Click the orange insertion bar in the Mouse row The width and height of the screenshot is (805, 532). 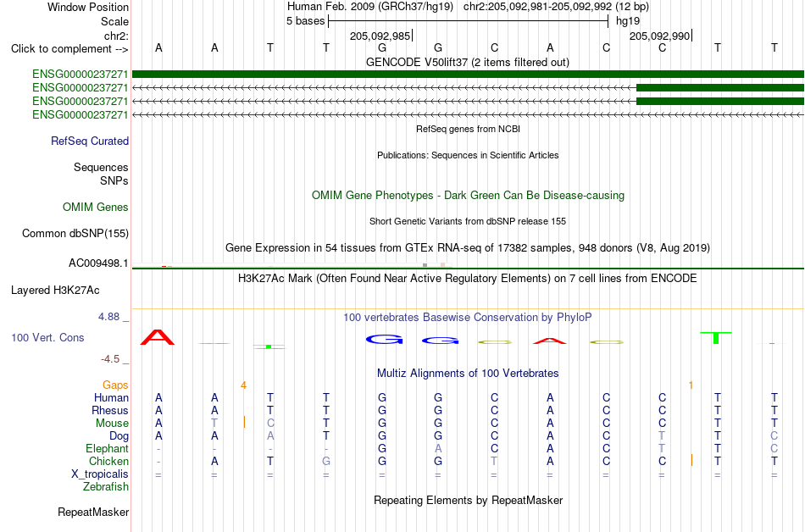point(244,422)
